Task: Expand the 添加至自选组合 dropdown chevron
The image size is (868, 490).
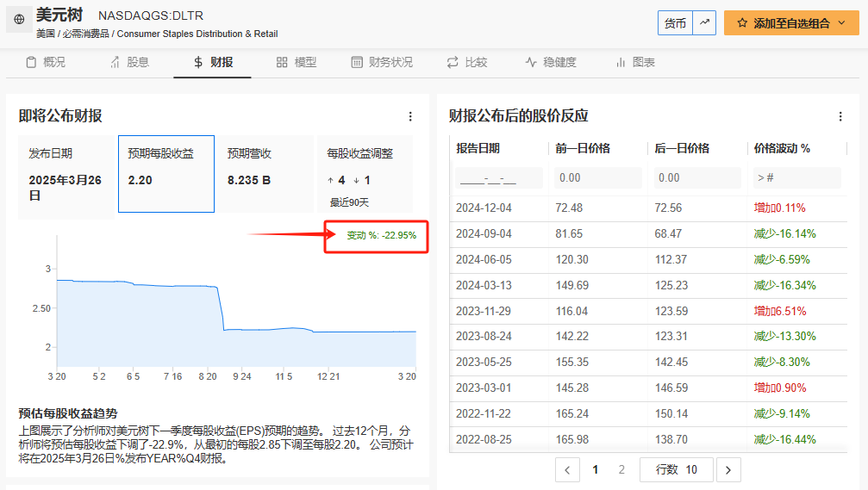Action: pyautogui.click(x=842, y=23)
